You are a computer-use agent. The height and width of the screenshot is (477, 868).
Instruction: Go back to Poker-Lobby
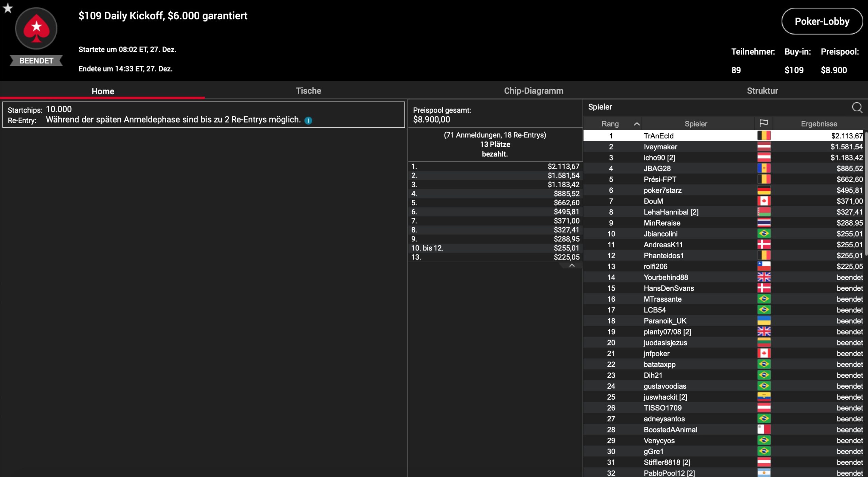[x=822, y=21]
